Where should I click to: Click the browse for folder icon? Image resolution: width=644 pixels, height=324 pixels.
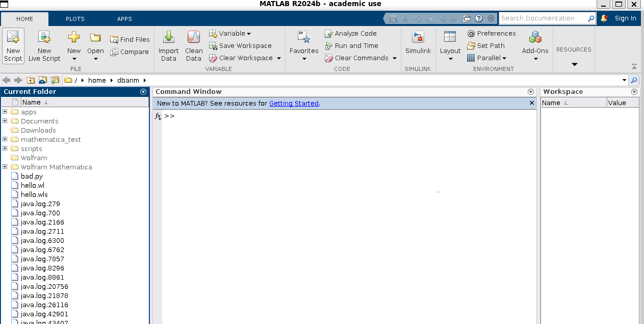55,80
